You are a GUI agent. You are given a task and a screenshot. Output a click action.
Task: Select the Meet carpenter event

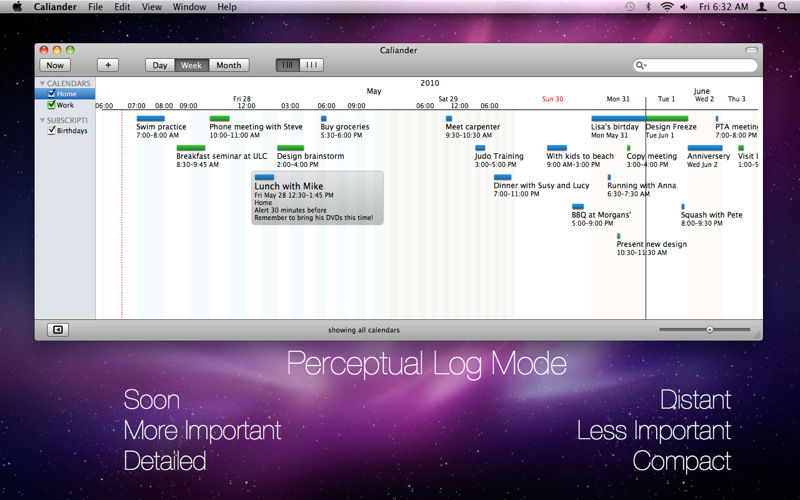[x=472, y=127]
